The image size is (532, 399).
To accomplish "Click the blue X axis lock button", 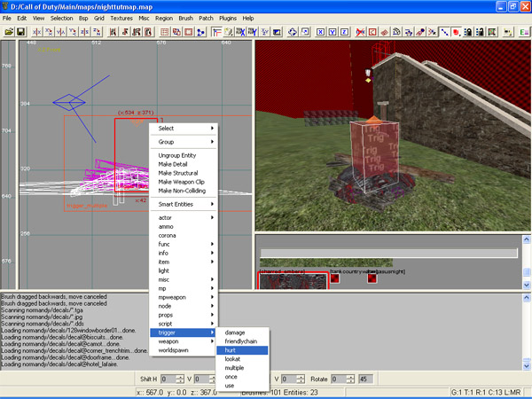I will coord(320,32).
